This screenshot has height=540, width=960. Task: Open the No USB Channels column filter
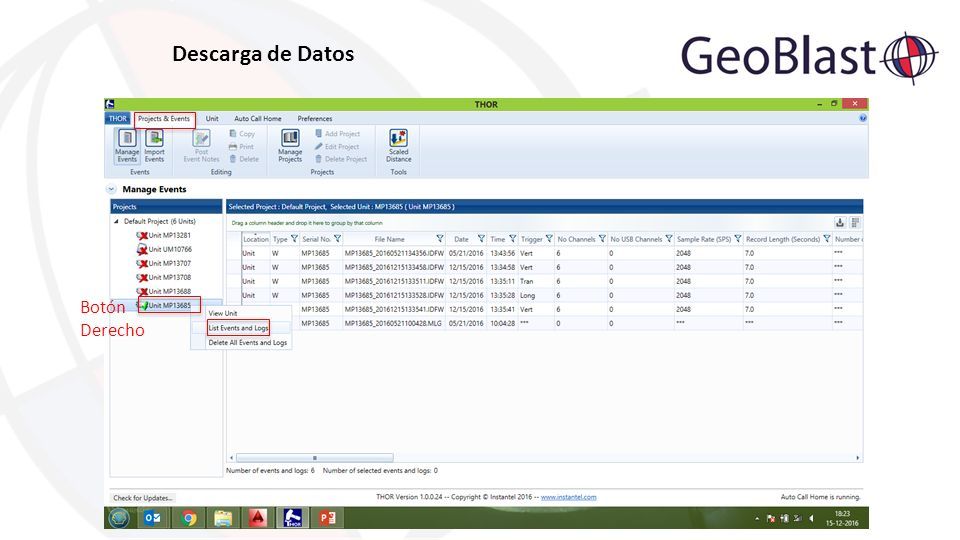pos(669,239)
